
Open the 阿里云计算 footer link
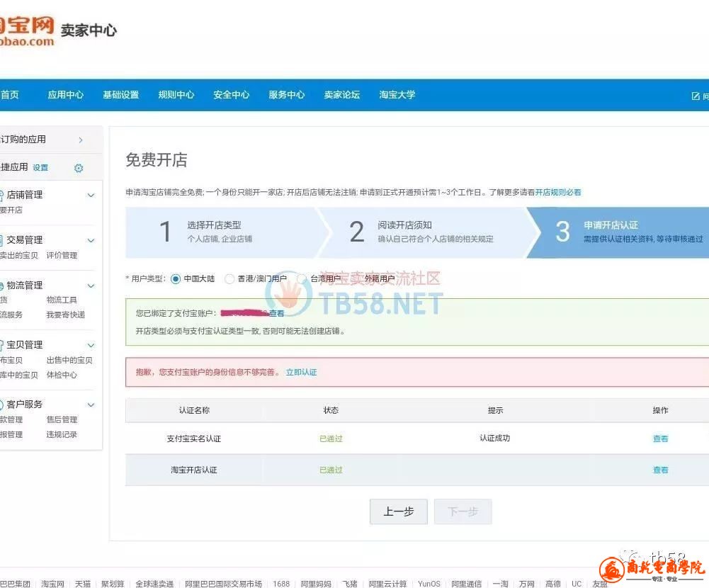pyautogui.click(x=387, y=584)
